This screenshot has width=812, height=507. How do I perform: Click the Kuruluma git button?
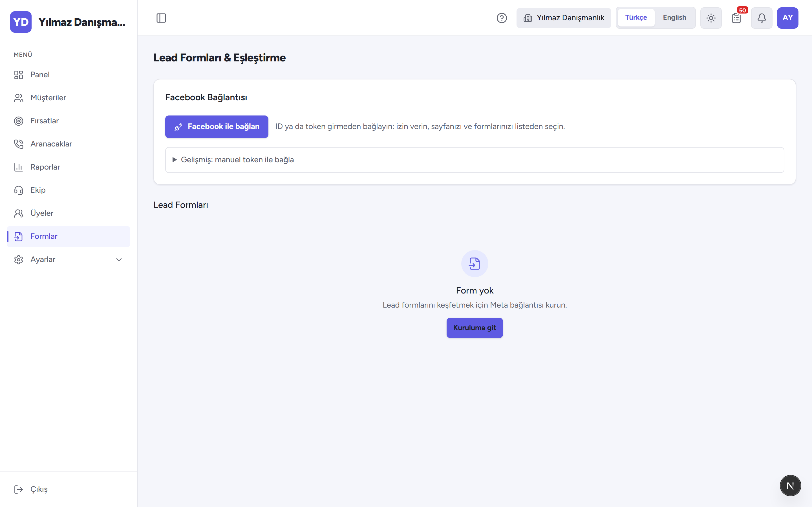(475, 328)
